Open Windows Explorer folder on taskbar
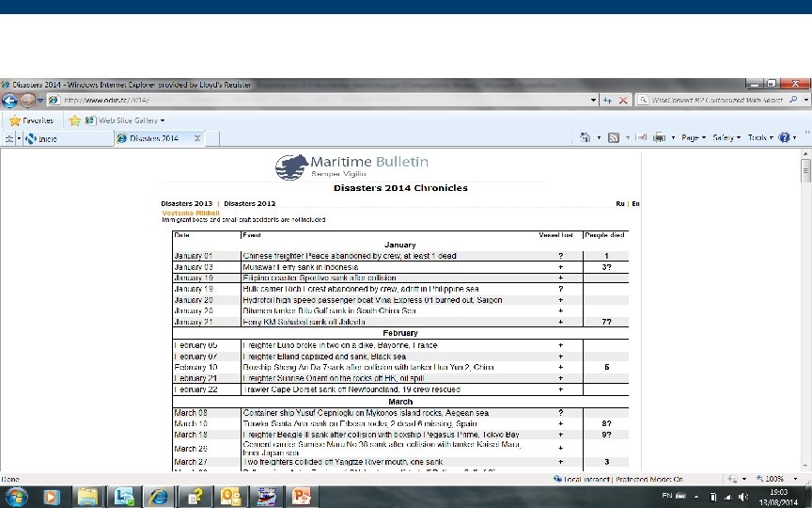The height and width of the screenshot is (508, 812). 87,497
